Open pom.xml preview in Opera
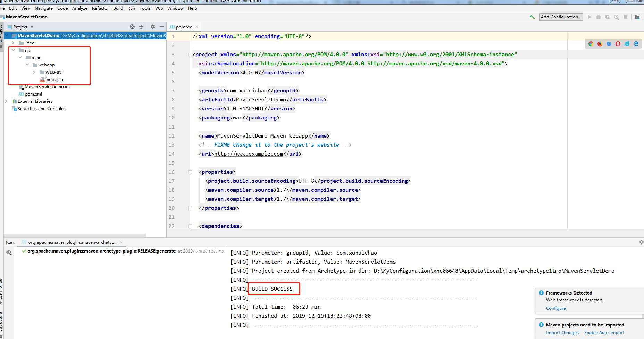Viewport: 644px width, 339px height. [x=618, y=44]
